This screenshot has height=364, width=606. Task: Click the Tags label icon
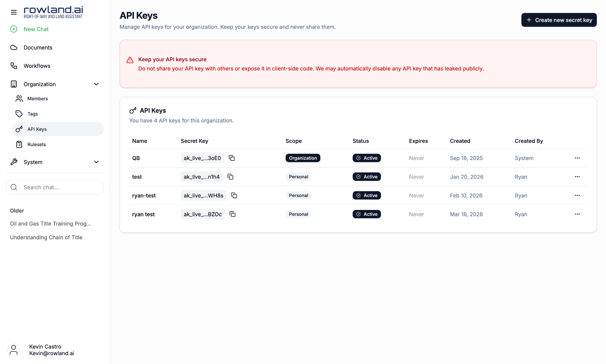click(x=19, y=114)
